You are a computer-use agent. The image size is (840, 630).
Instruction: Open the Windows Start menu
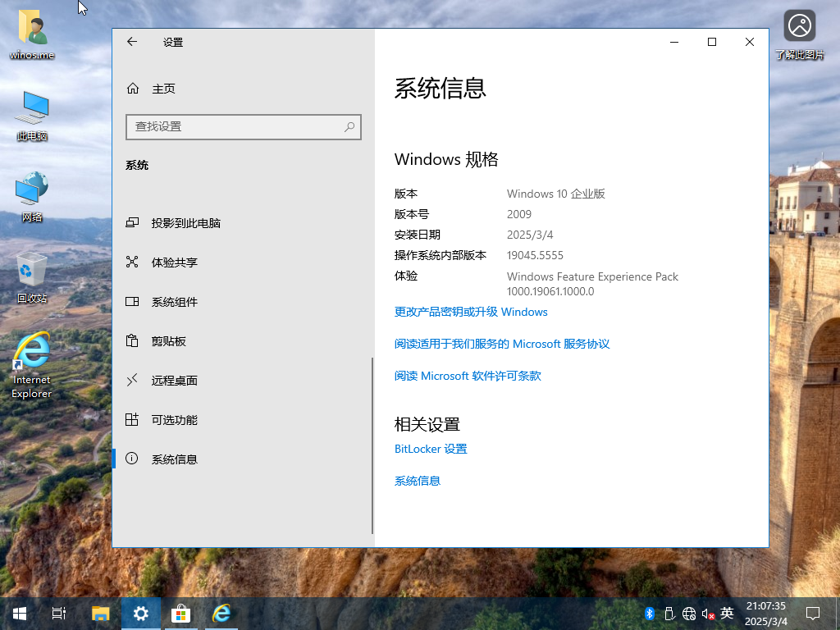click(20, 614)
